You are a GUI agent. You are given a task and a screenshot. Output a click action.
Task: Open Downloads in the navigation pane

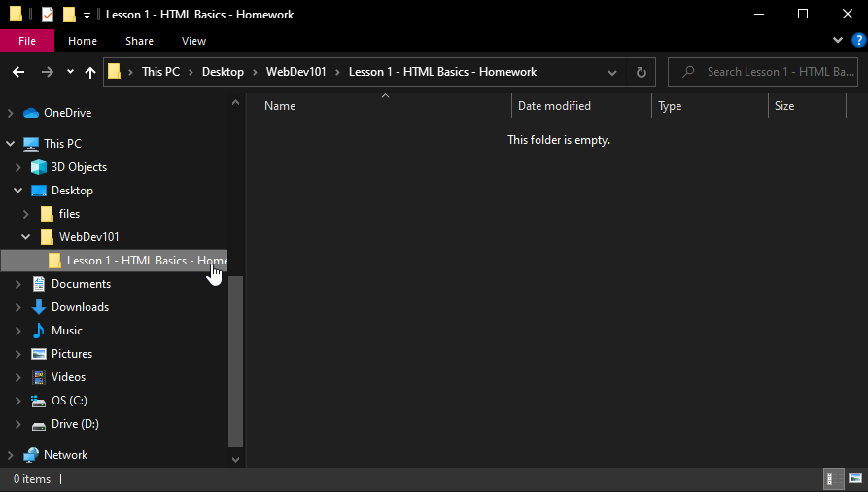[x=80, y=307]
